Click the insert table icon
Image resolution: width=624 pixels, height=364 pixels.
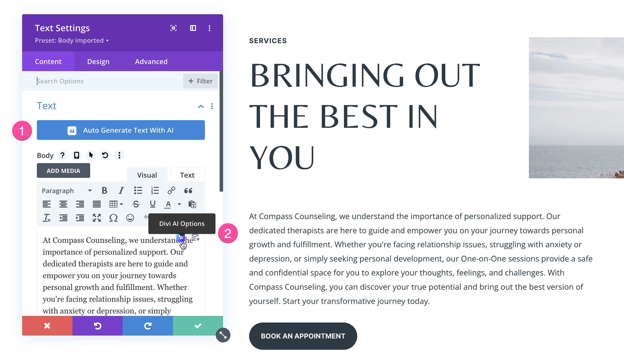coord(115,204)
